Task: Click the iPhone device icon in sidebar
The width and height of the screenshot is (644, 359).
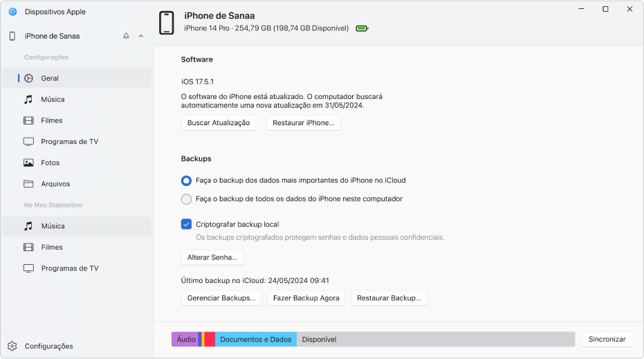Action: pyautogui.click(x=12, y=36)
